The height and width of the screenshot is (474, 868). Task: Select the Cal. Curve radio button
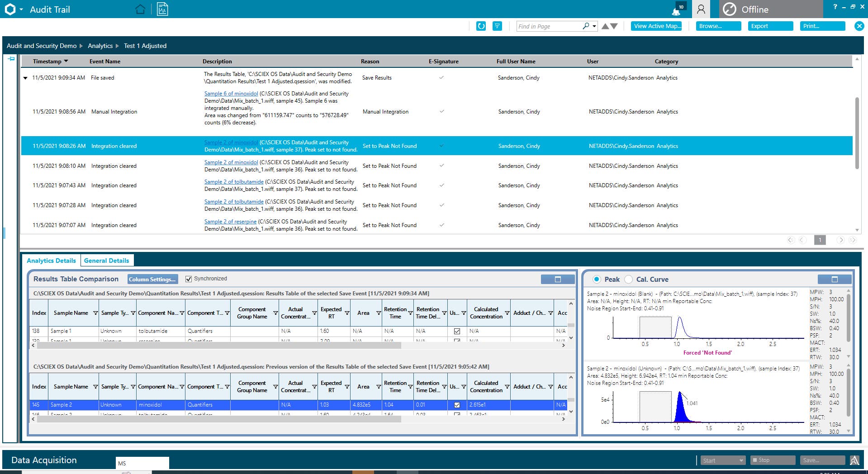point(628,280)
